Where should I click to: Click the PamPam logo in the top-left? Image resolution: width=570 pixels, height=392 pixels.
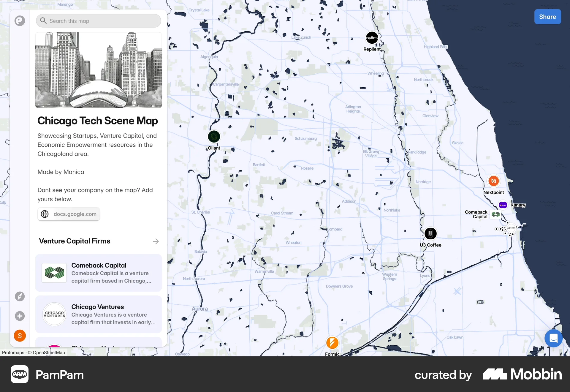(x=20, y=21)
